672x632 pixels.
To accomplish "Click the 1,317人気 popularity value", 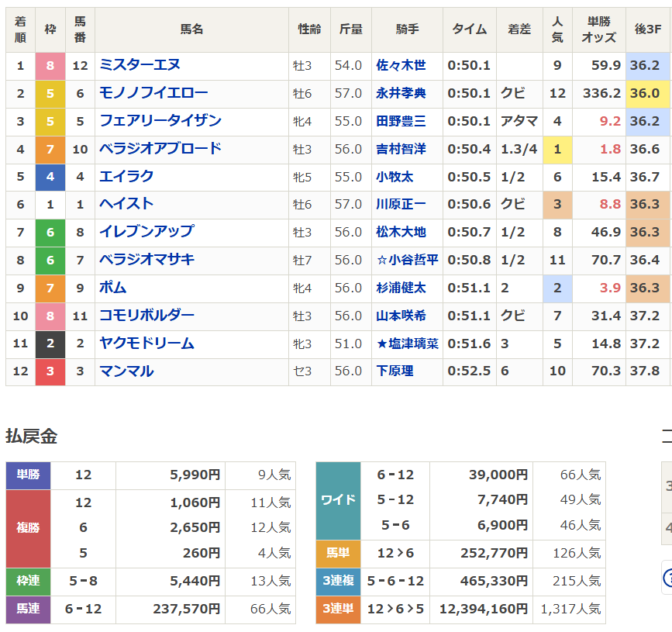I will click(571, 609).
